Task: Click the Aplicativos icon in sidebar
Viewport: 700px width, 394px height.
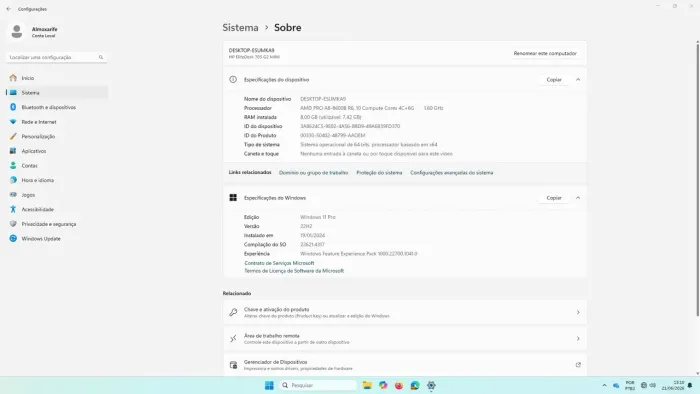Action: [x=13, y=151]
